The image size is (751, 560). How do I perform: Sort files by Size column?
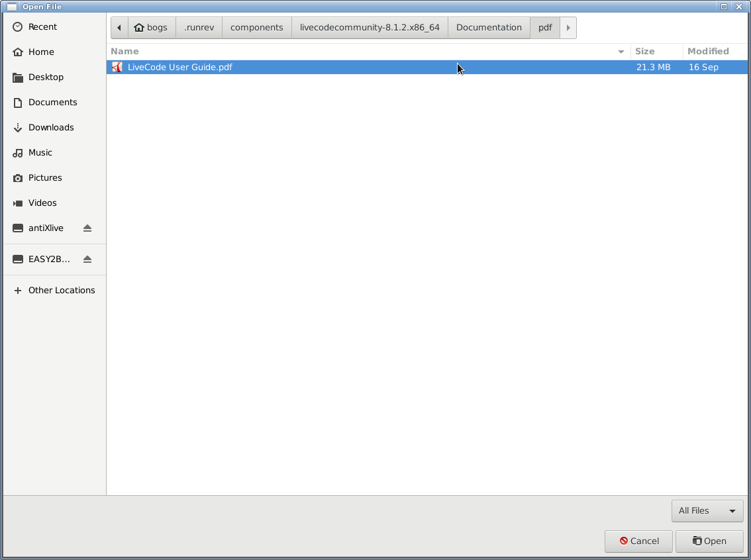click(657, 51)
